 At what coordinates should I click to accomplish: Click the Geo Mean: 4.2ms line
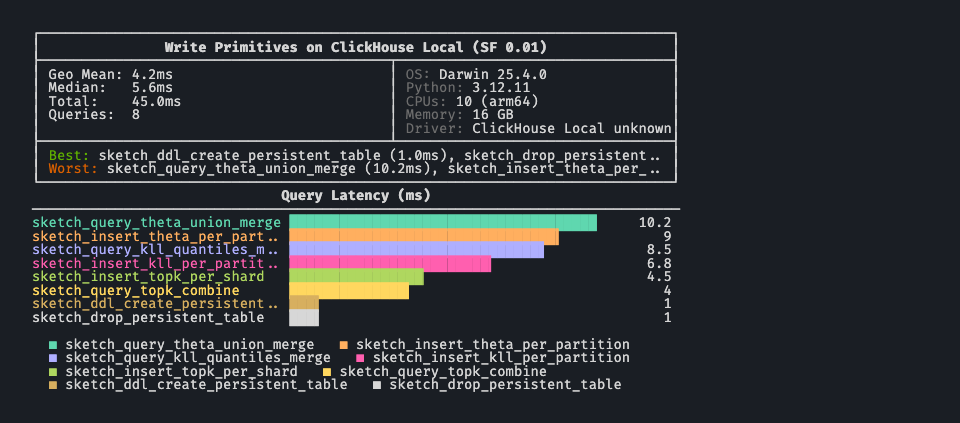[110, 75]
